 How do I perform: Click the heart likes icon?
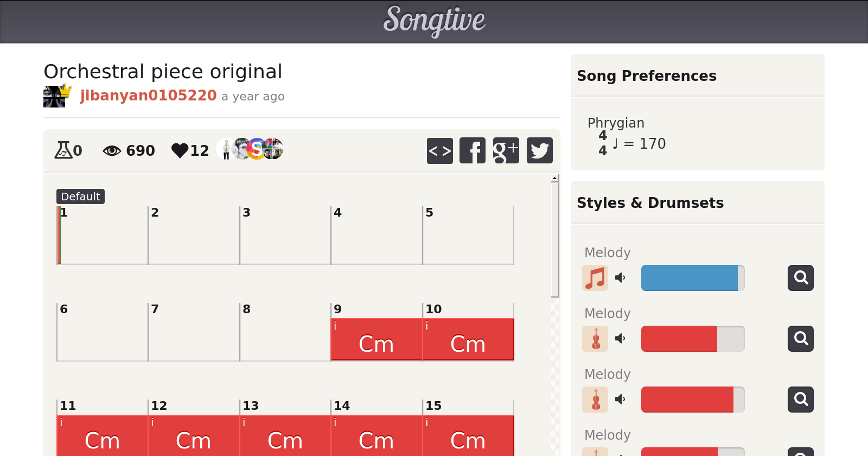click(180, 150)
